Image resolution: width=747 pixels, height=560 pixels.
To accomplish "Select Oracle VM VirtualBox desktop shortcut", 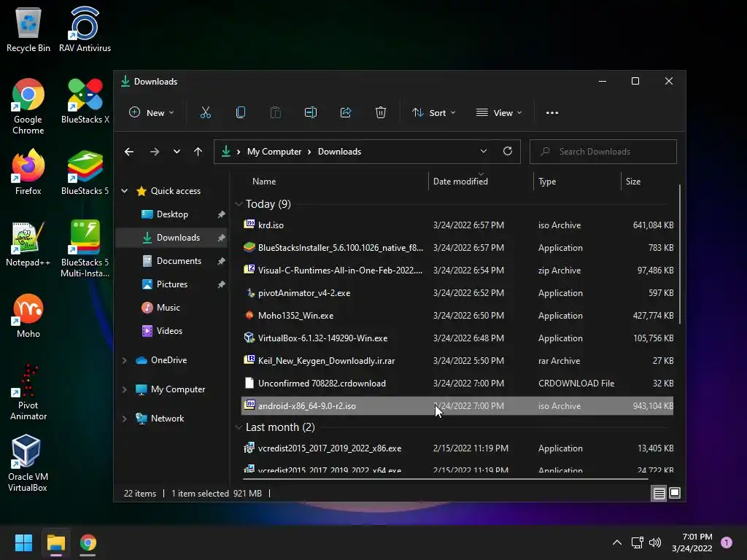I will pos(27,463).
